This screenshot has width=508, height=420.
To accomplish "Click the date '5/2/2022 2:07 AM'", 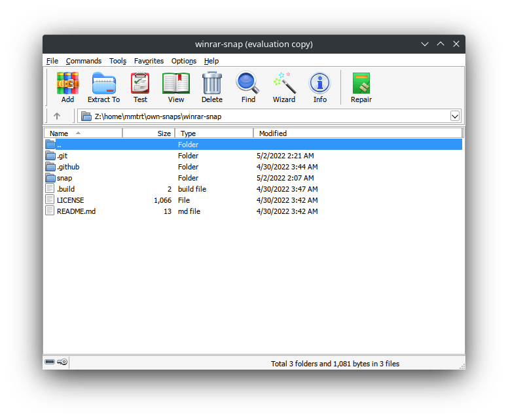I will (285, 178).
